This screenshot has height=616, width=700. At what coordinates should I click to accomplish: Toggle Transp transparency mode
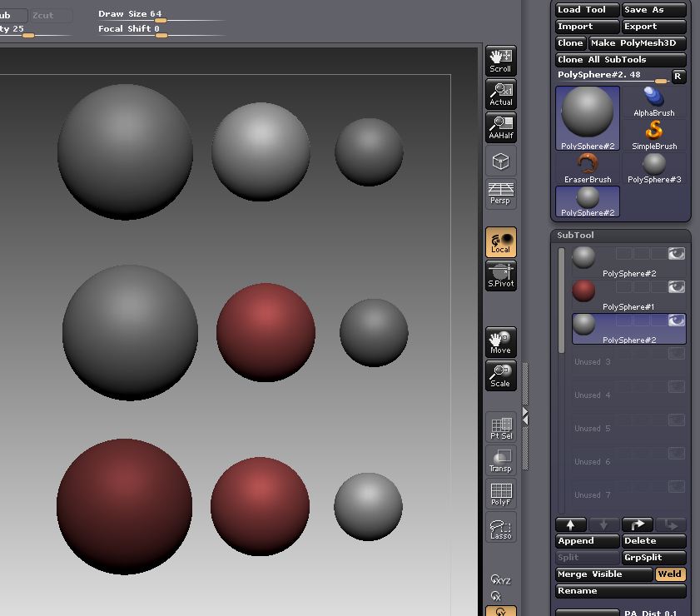[x=500, y=460]
